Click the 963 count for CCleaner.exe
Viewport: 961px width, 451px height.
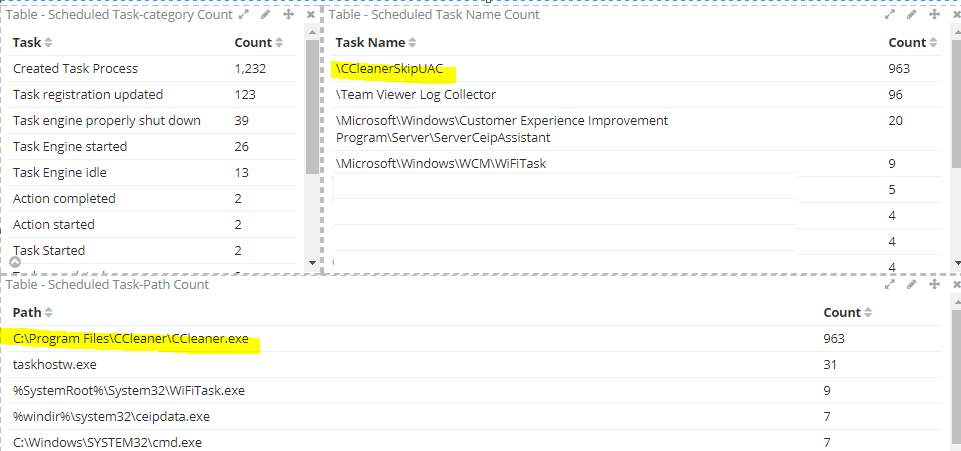pos(834,339)
